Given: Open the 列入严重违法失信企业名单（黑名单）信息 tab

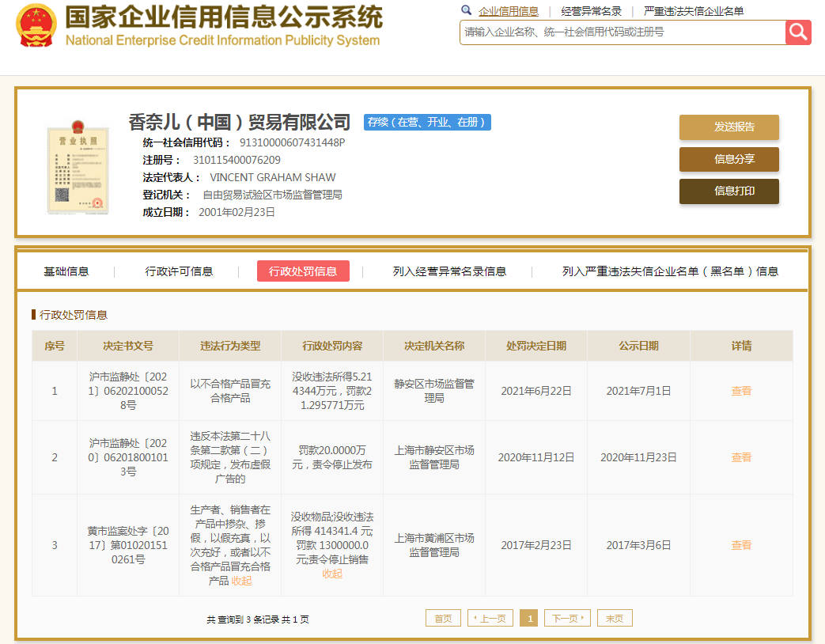Looking at the screenshot, I should tap(670, 271).
